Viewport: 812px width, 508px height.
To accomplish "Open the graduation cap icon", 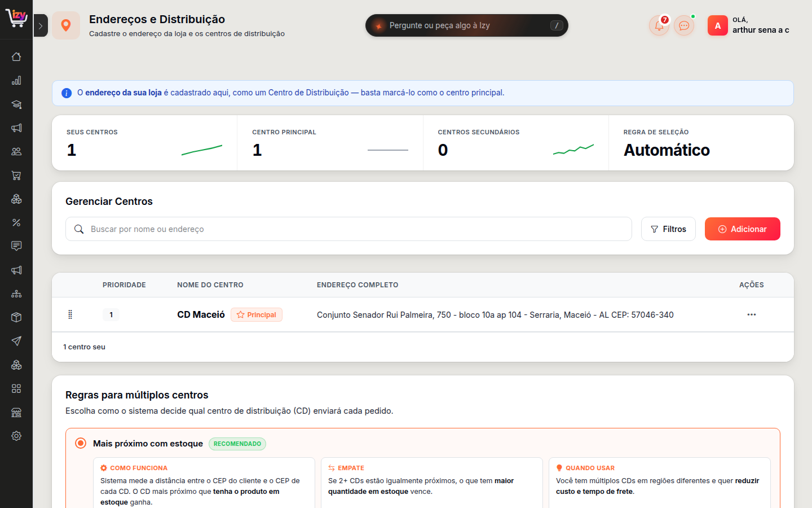I will click(16, 104).
